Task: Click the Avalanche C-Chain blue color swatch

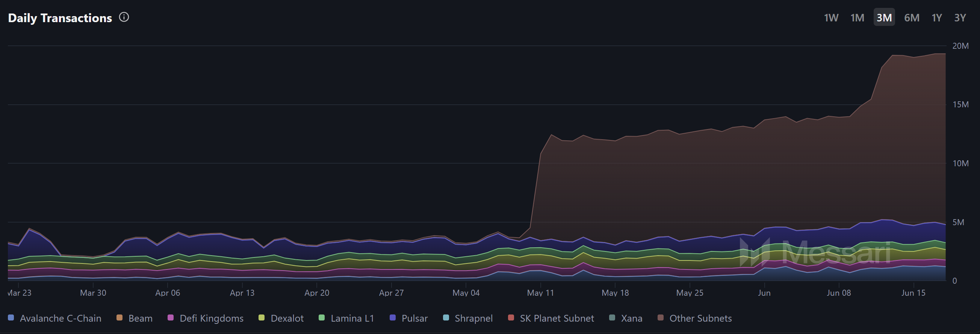Action: tap(11, 317)
